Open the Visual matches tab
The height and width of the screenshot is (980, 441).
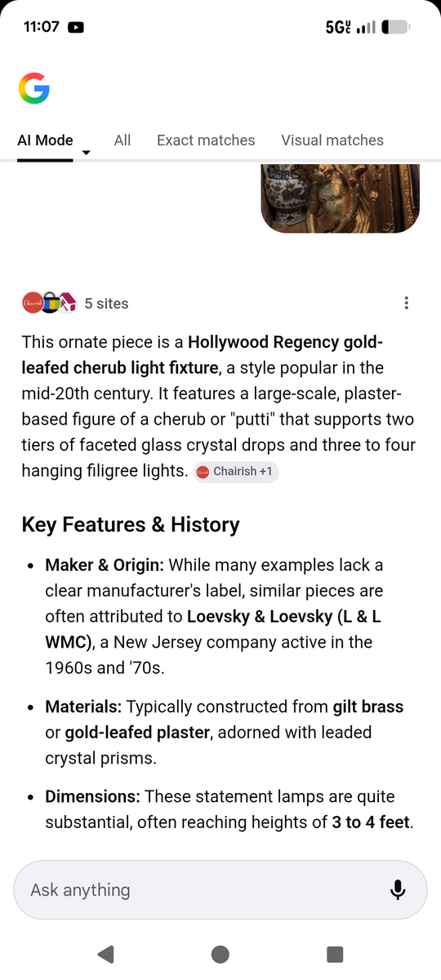[x=332, y=140]
